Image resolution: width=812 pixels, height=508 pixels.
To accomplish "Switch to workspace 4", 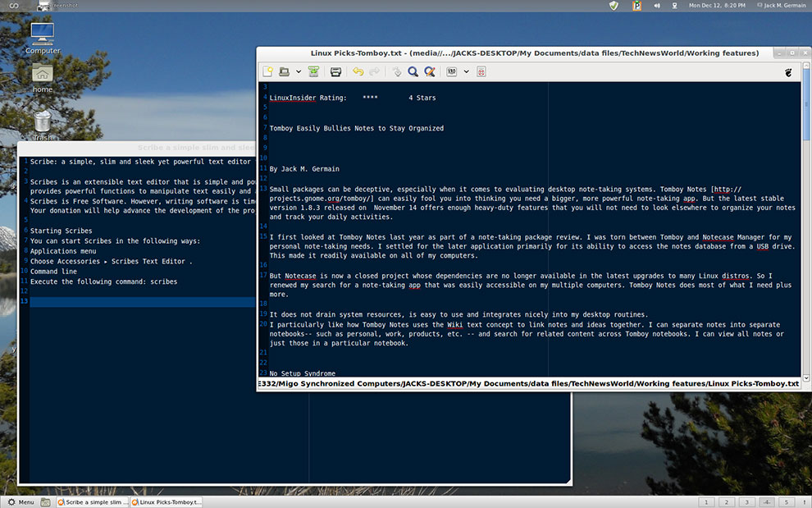I will pyautogui.click(x=767, y=501).
